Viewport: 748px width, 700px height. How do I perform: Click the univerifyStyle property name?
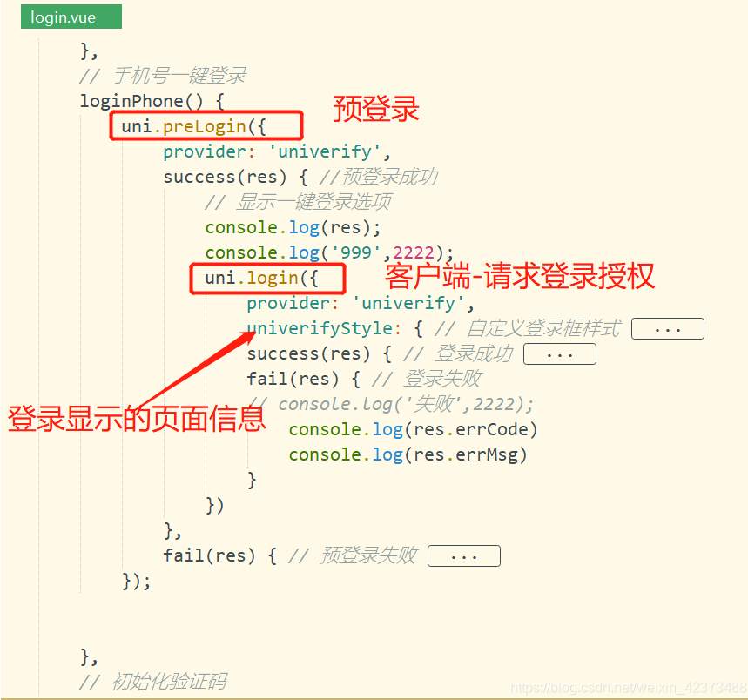(x=319, y=329)
